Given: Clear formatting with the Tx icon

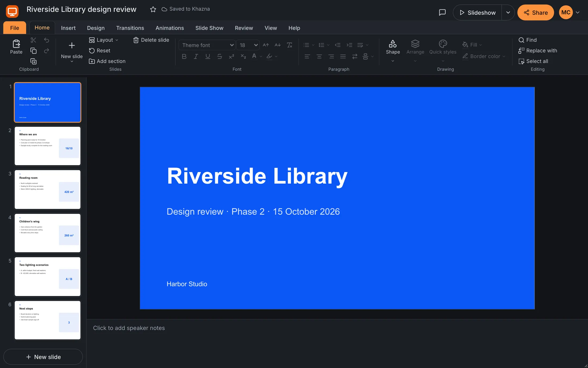Looking at the screenshot, I should click(x=289, y=45).
